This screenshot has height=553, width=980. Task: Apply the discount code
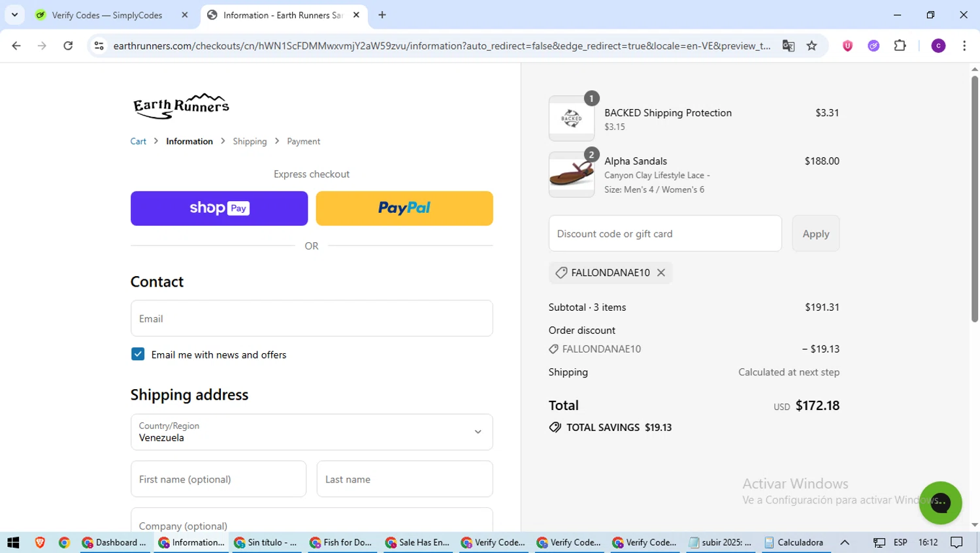click(816, 234)
